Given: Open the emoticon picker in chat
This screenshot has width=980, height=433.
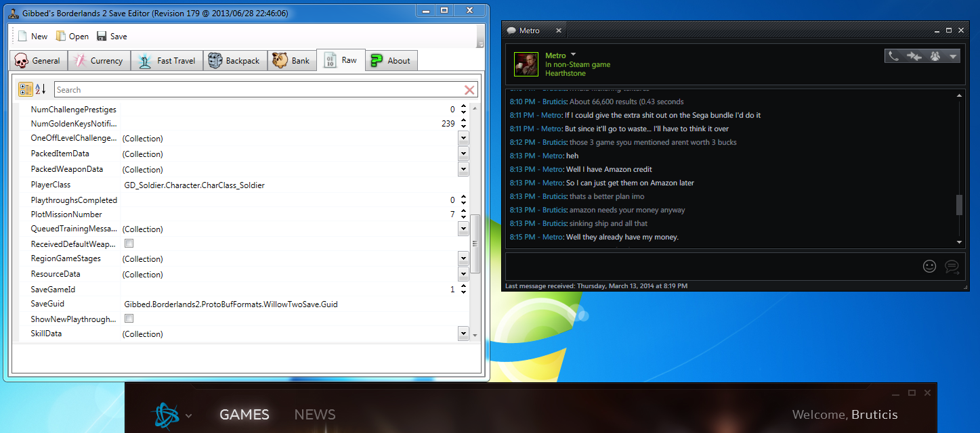Looking at the screenshot, I should (929, 267).
